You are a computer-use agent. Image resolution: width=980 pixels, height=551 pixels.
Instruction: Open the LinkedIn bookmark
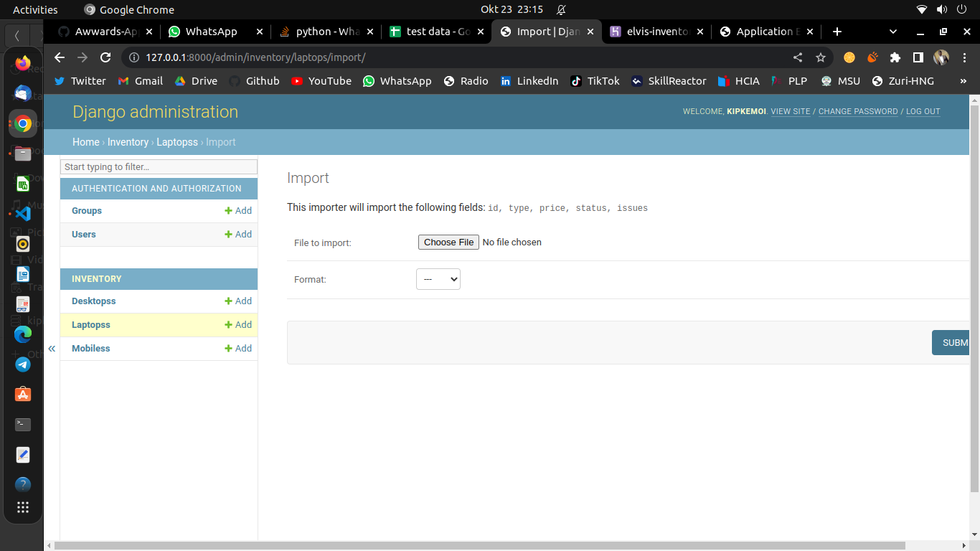[x=529, y=81]
